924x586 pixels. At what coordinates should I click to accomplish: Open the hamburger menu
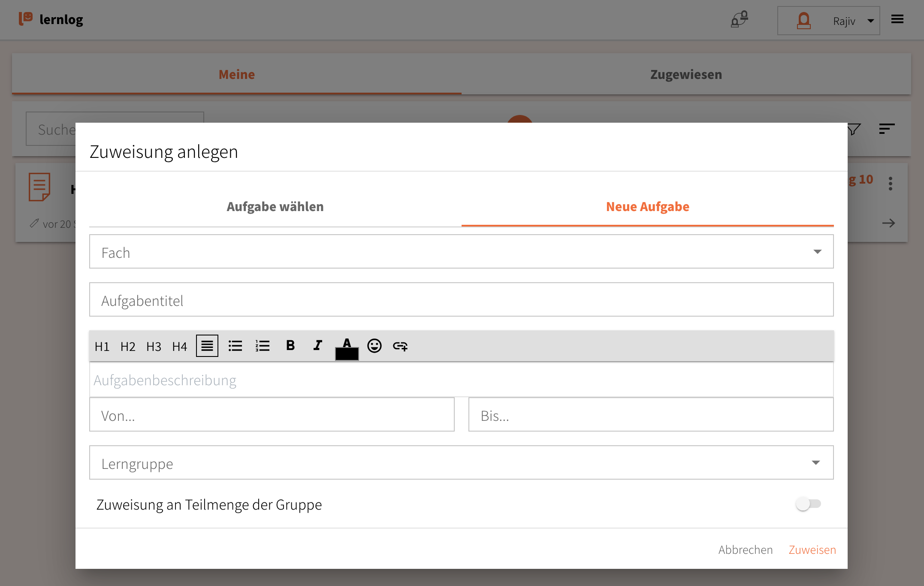(x=897, y=19)
